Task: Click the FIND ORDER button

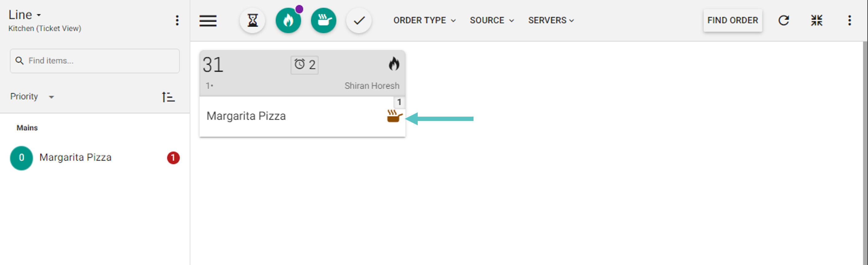Action: (733, 21)
